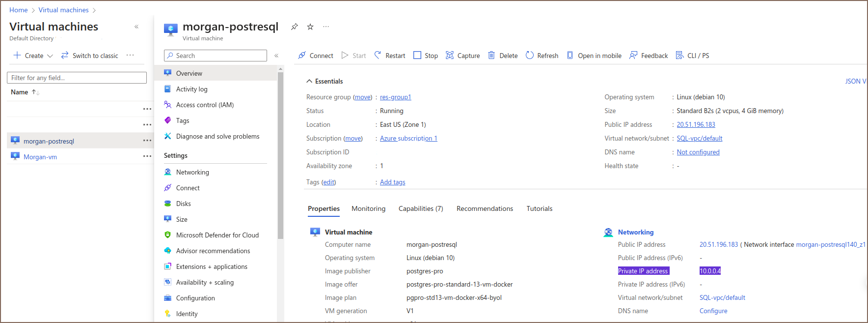This screenshot has width=868, height=323.
Task: Click the resource menu Search field
Action: 216,56
